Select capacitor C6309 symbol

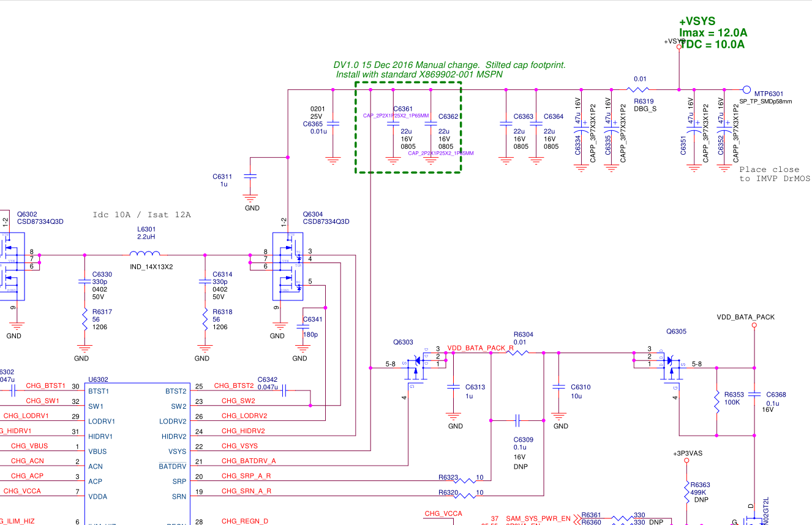517,420
